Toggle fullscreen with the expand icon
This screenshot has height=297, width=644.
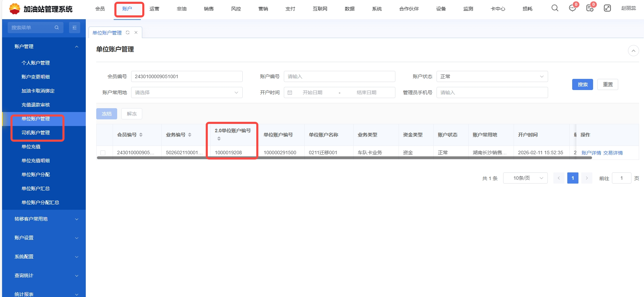coord(607,8)
